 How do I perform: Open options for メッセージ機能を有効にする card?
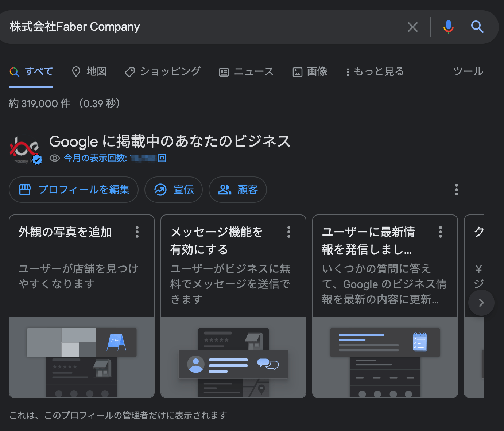tap(289, 232)
